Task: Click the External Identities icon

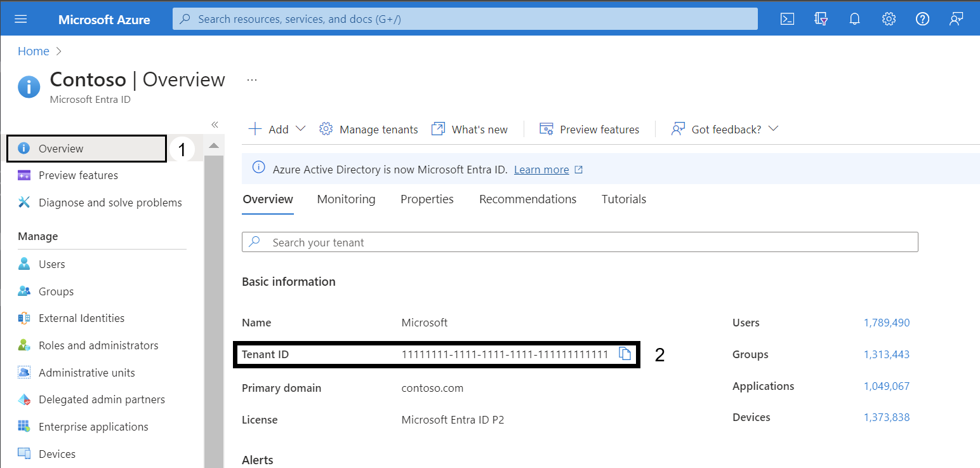Action: click(x=24, y=318)
